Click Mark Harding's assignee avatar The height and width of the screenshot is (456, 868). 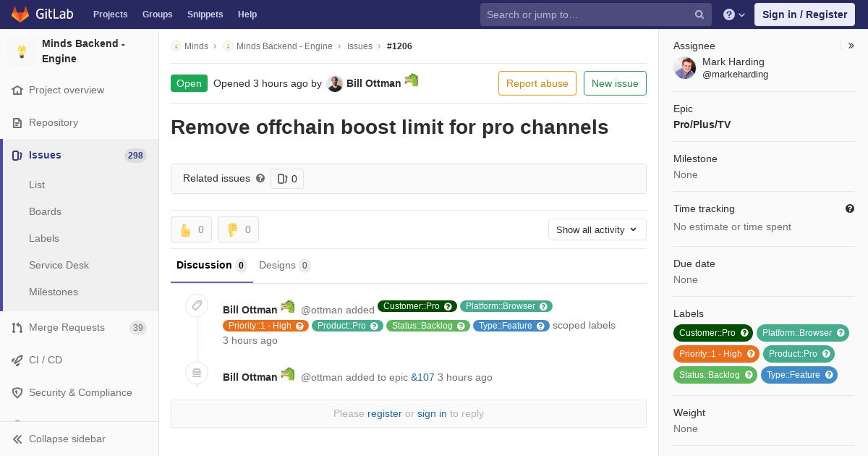coord(684,68)
